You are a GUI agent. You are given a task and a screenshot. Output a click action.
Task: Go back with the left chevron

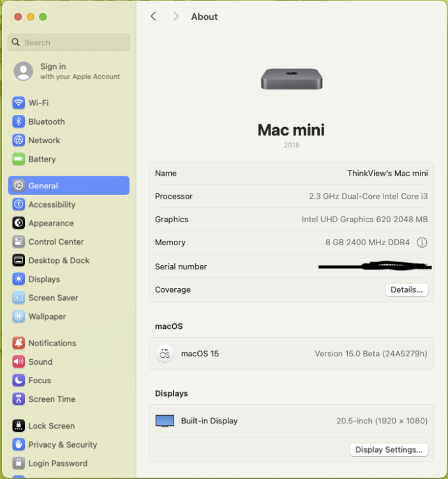[x=154, y=16]
